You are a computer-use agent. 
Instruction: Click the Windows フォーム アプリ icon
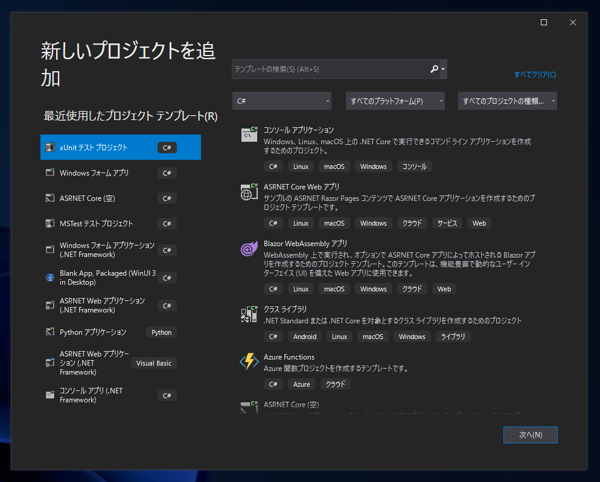click(50, 173)
